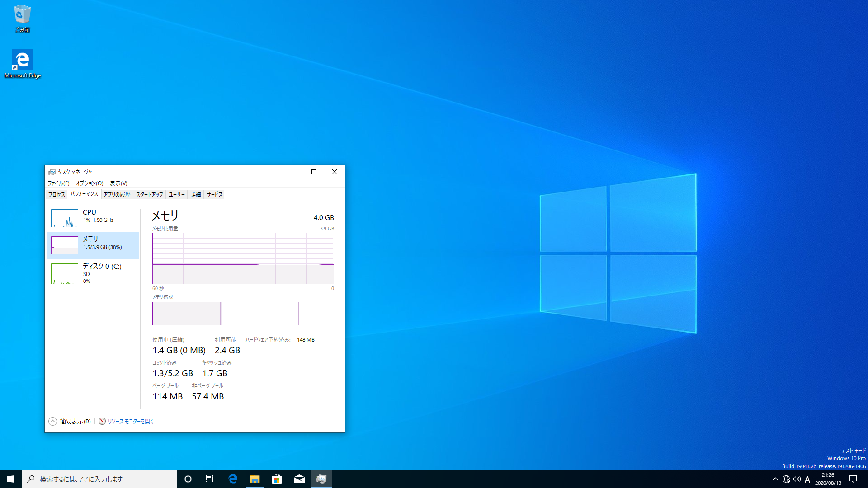The image size is (868, 488).
Task: Switch to the 詳細 tab
Action: (196, 195)
